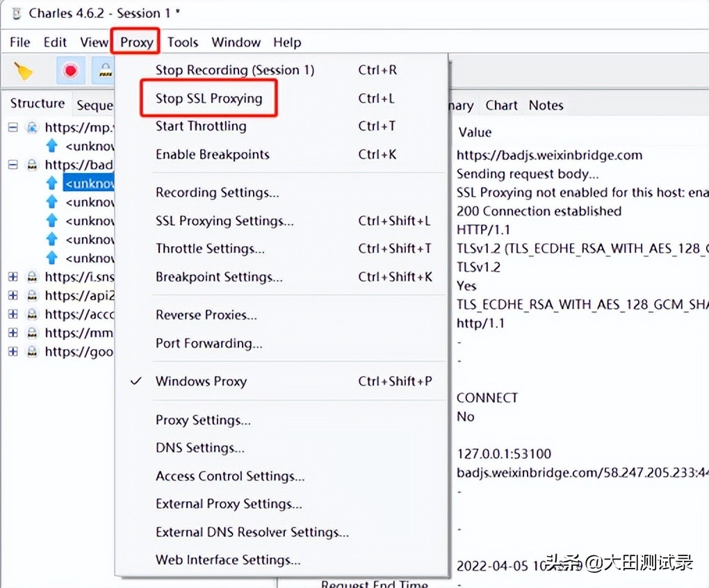
Task: Open the Notes tab
Action: tap(546, 106)
